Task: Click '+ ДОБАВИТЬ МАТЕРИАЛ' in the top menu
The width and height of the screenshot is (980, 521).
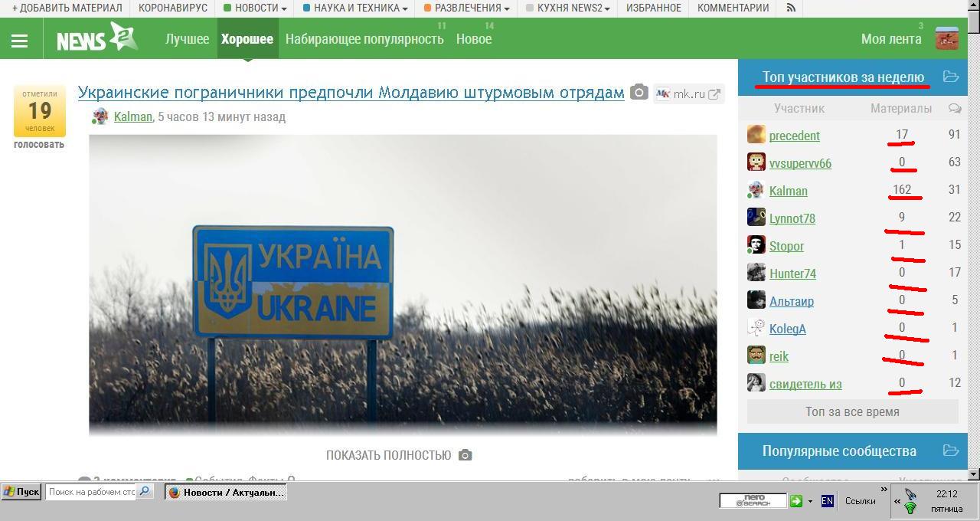Action: coord(67,8)
